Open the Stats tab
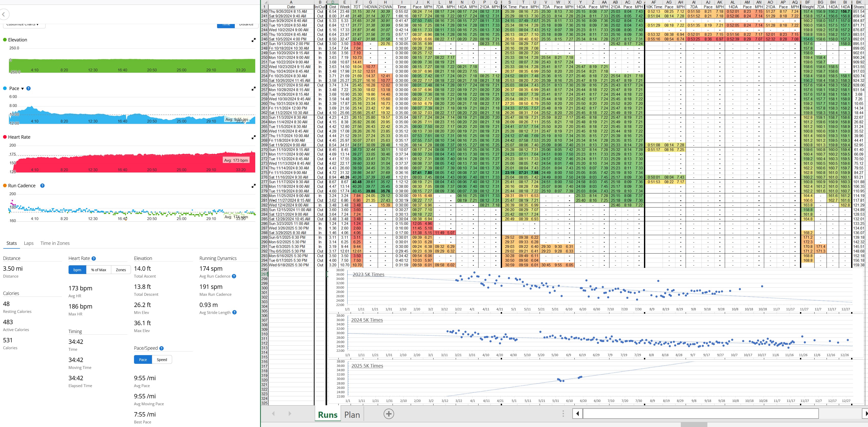 click(12, 243)
